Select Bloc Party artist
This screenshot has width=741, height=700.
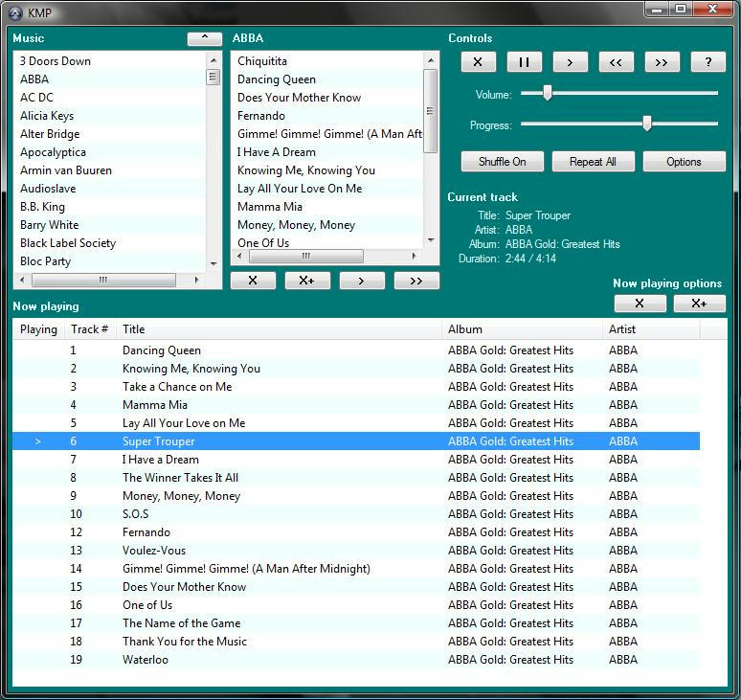(x=110, y=260)
